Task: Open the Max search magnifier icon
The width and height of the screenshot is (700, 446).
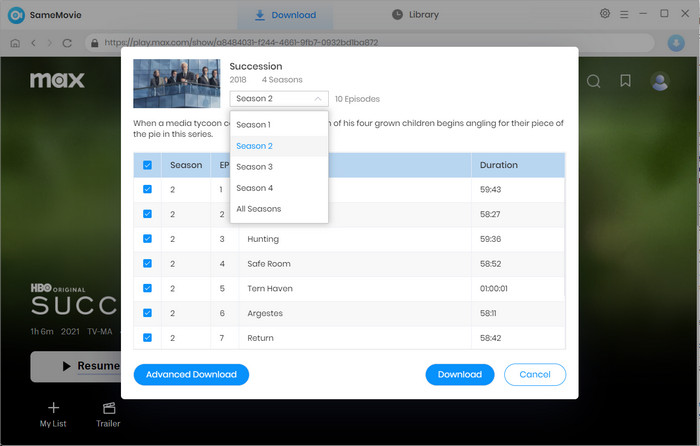Action: 593,81
